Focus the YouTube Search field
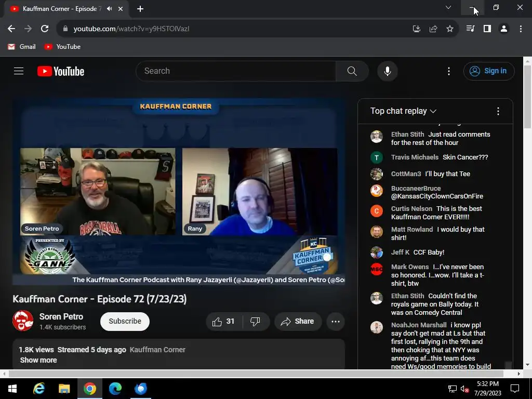This screenshot has height=399, width=532. click(236, 71)
